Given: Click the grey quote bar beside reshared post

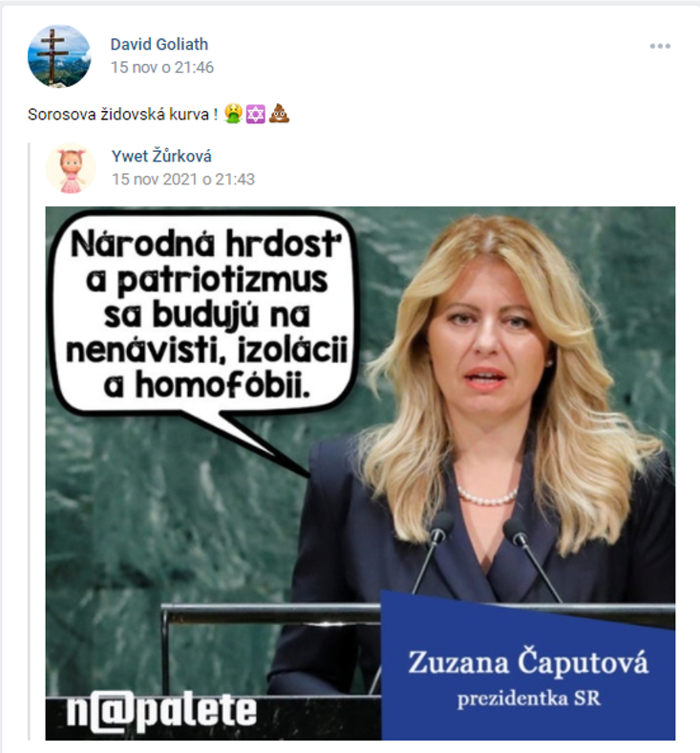Looking at the screenshot, I should 30,441.
